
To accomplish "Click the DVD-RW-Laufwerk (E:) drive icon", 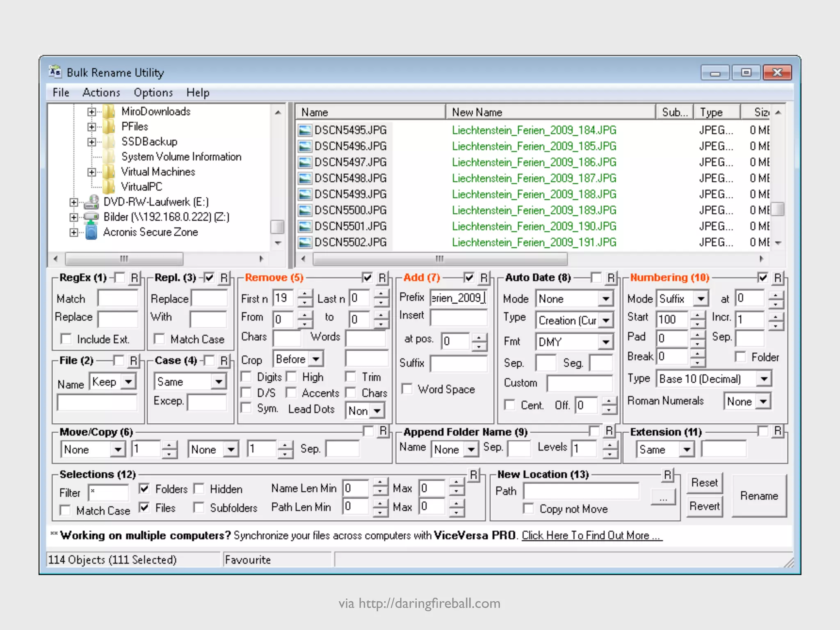I will [92, 202].
